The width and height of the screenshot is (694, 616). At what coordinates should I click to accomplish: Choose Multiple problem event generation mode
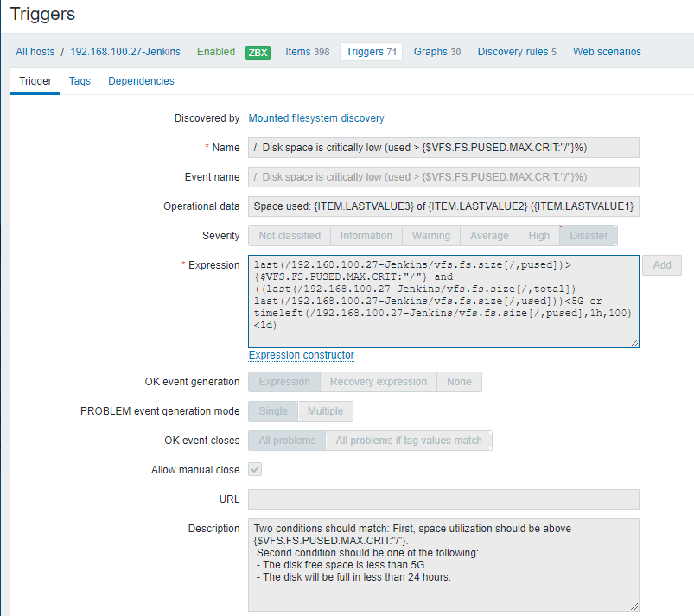pos(325,411)
